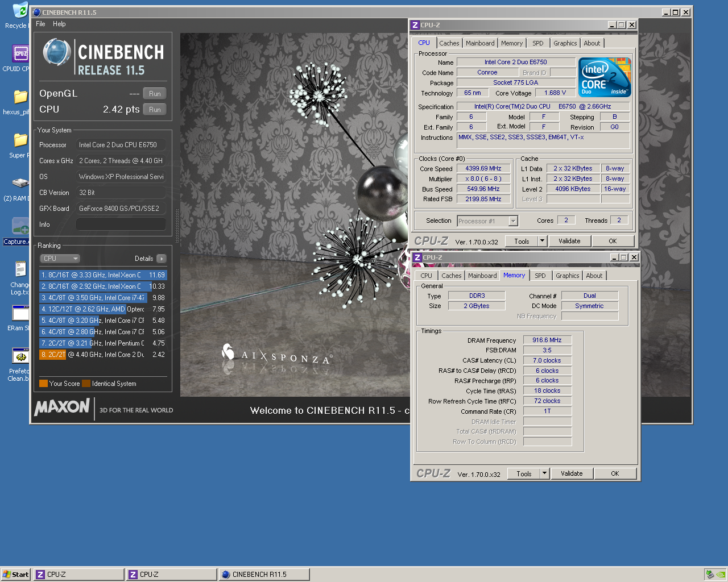728x582 pixels.
Task: Open Memory tab in upper CPU-Z window
Action: 512,43
